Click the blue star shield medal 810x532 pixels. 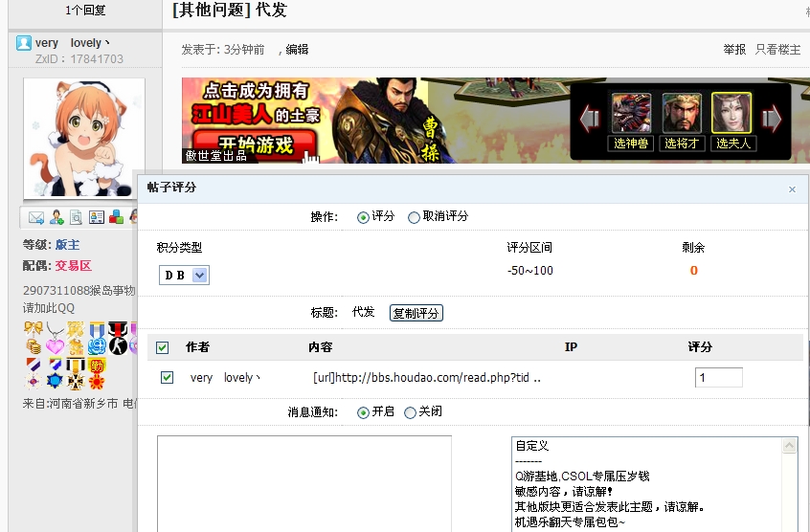(x=55, y=373)
